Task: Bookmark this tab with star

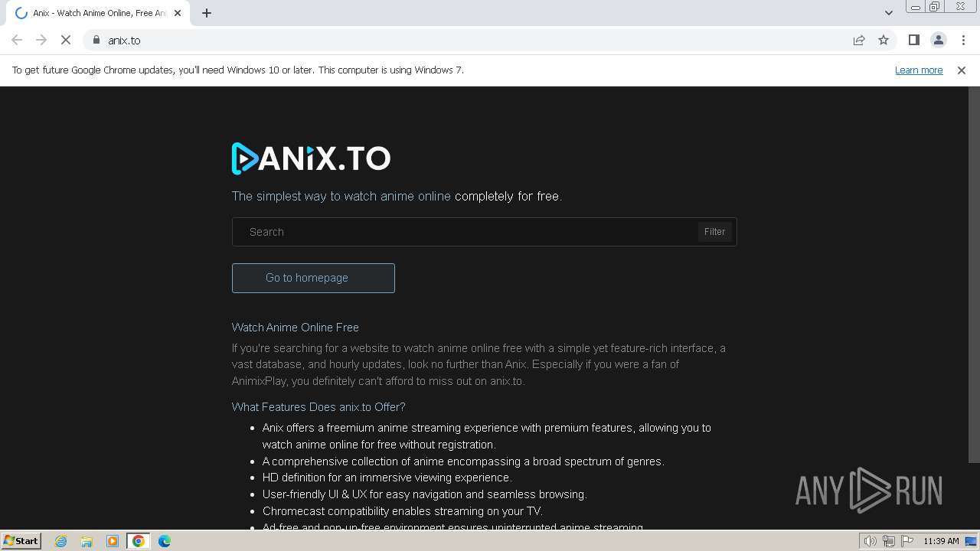Action: pyautogui.click(x=884, y=40)
